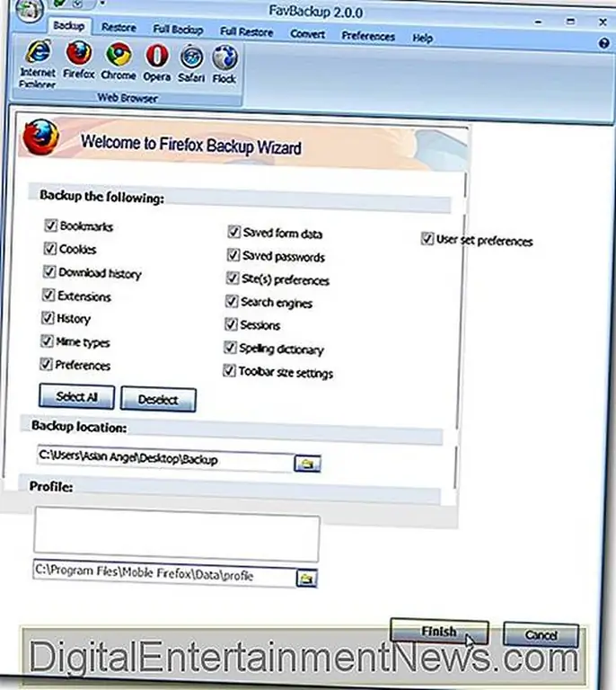Switch to the Full Backup tab
This screenshot has width=616, height=690.
click(178, 30)
